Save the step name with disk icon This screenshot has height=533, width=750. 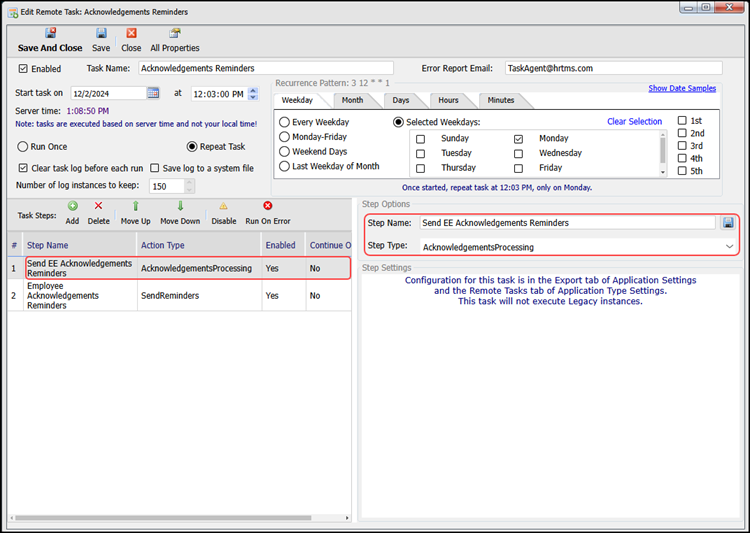coord(728,222)
